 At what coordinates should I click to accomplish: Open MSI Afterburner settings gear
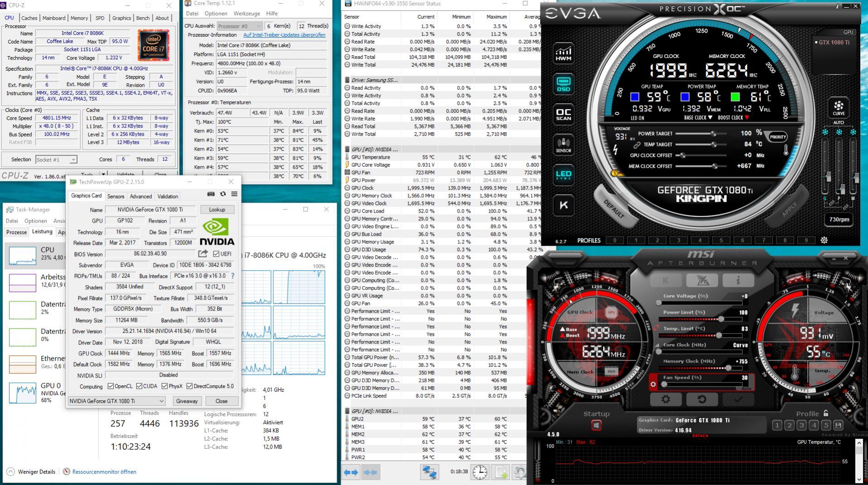tap(665, 399)
